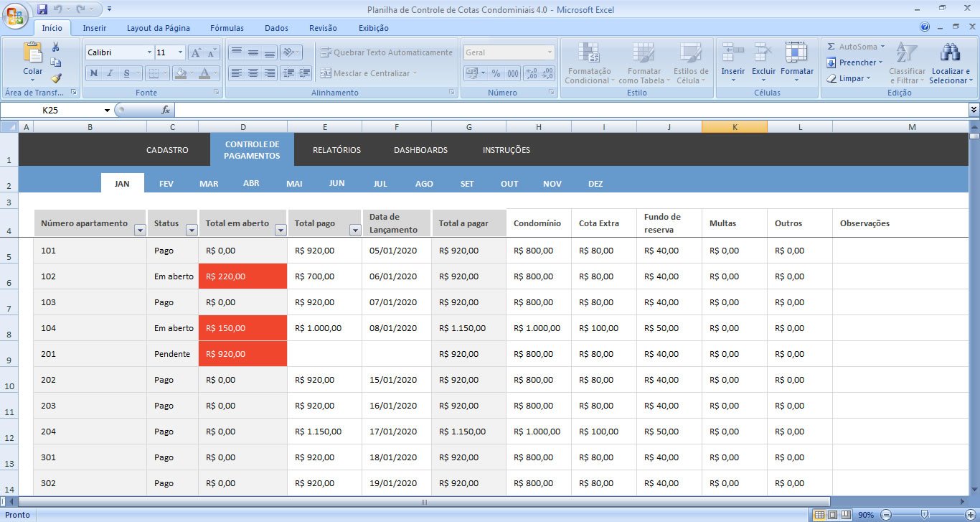Open the Layout da Página ribbon tab
The image size is (980, 522).
point(159,28)
